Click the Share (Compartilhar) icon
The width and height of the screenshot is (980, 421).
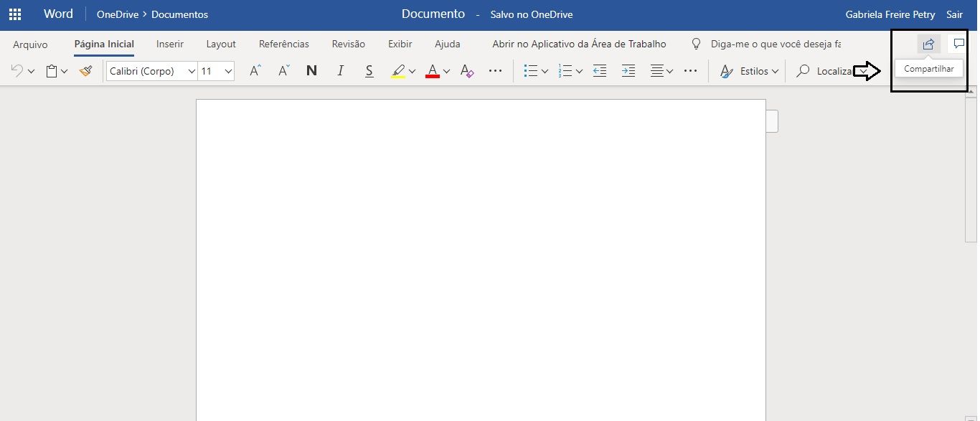(x=928, y=44)
